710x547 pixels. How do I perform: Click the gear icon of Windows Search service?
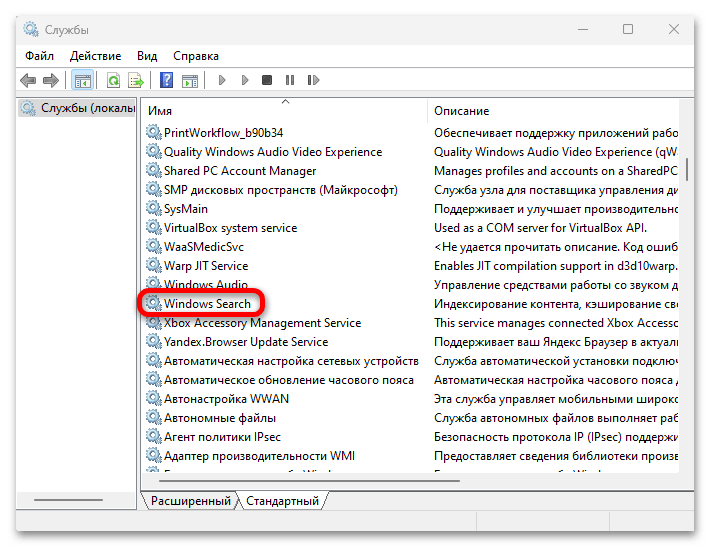click(x=153, y=303)
